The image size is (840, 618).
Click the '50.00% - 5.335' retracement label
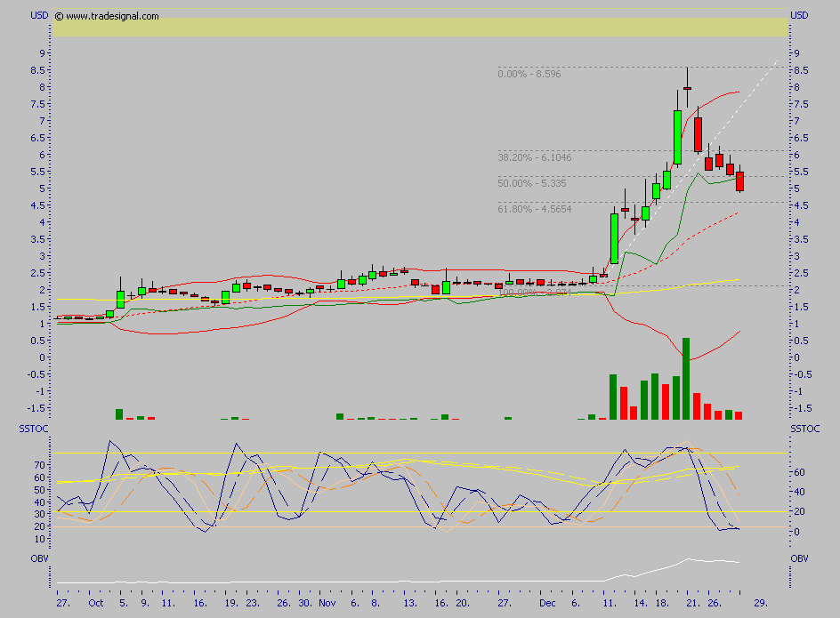point(532,183)
